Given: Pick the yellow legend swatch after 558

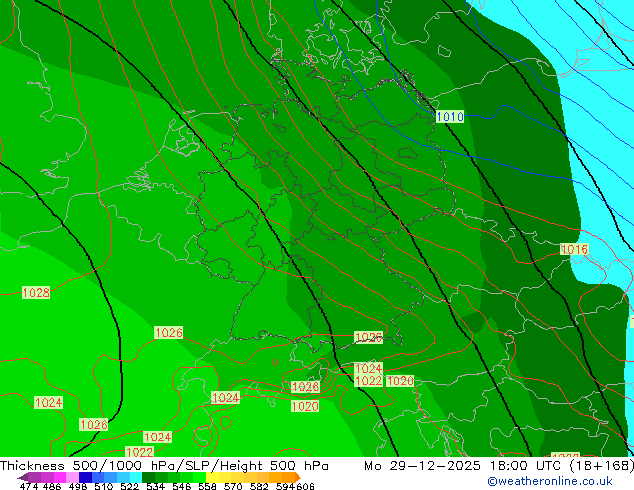Looking at the screenshot, I should pyautogui.click(x=212, y=477).
